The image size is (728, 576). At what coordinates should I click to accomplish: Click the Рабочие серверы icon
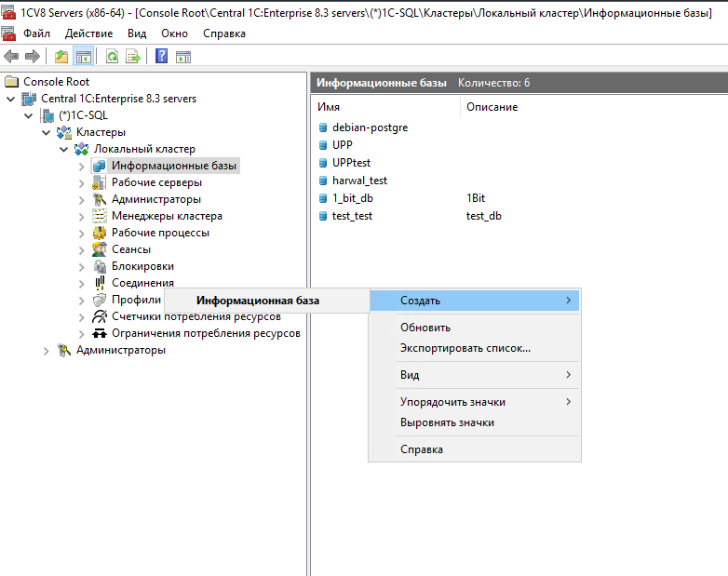99,182
